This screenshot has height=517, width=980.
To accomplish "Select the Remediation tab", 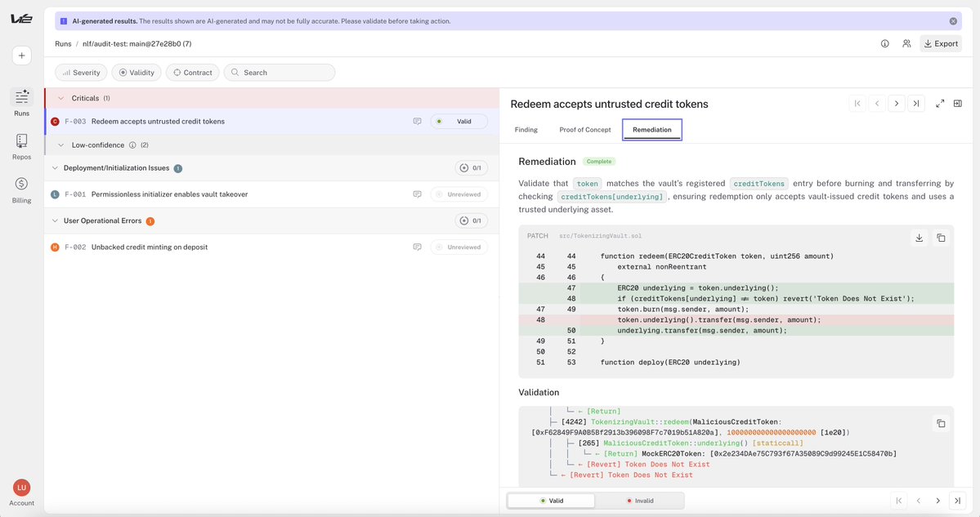I will 652,130.
